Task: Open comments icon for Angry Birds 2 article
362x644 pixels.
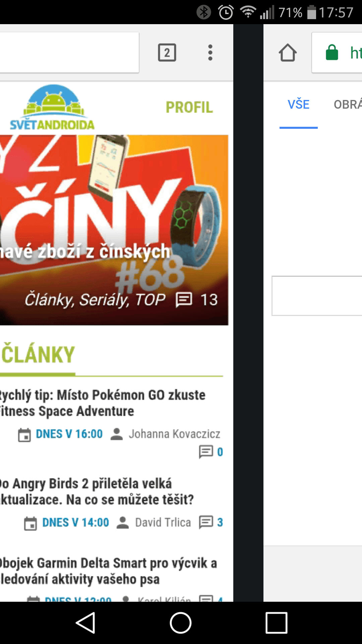Action: [x=206, y=522]
